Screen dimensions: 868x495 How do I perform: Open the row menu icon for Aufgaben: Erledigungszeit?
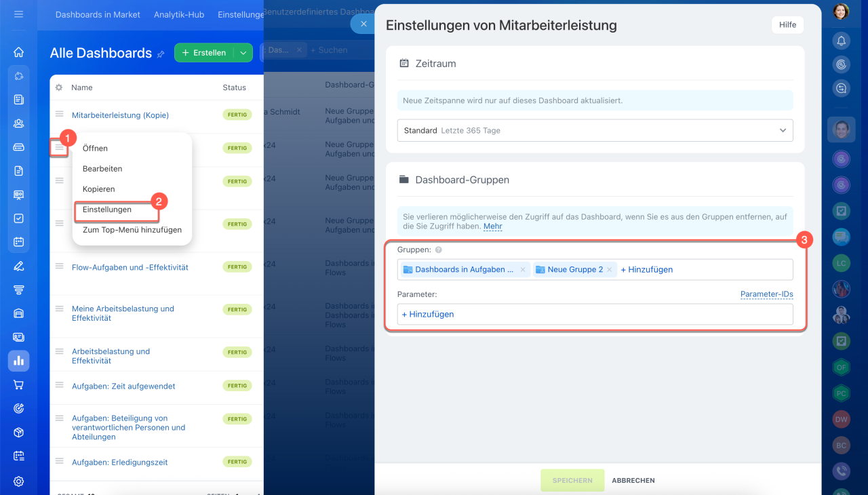[x=60, y=460]
